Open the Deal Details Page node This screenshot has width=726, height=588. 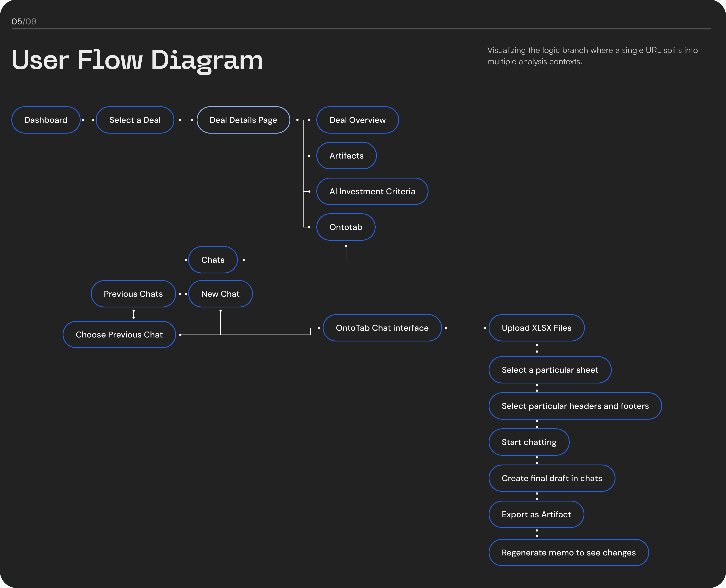pyautogui.click(x=243, y=120)
